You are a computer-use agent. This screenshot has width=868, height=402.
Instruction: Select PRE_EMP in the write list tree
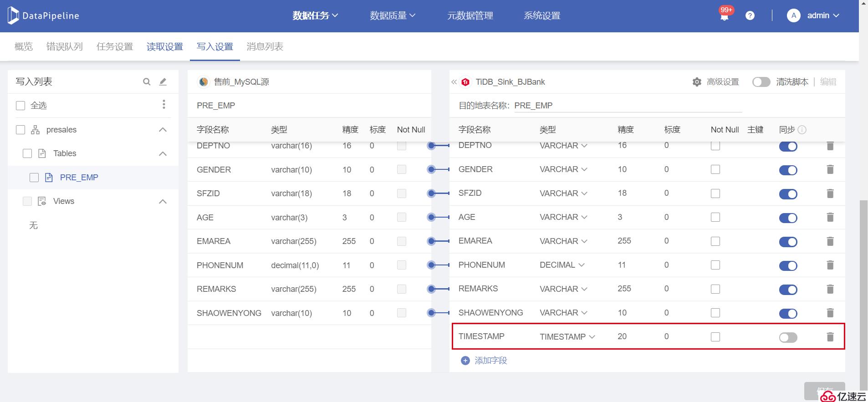pos(79,178)
